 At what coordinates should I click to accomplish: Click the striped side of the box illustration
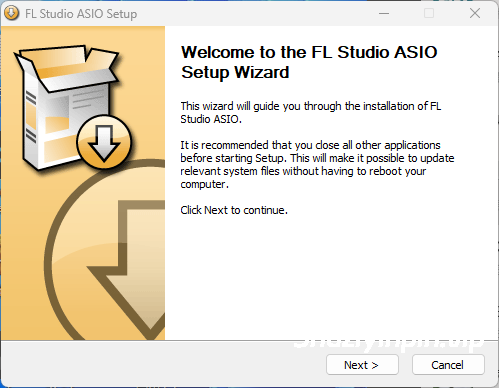point(31,117)
